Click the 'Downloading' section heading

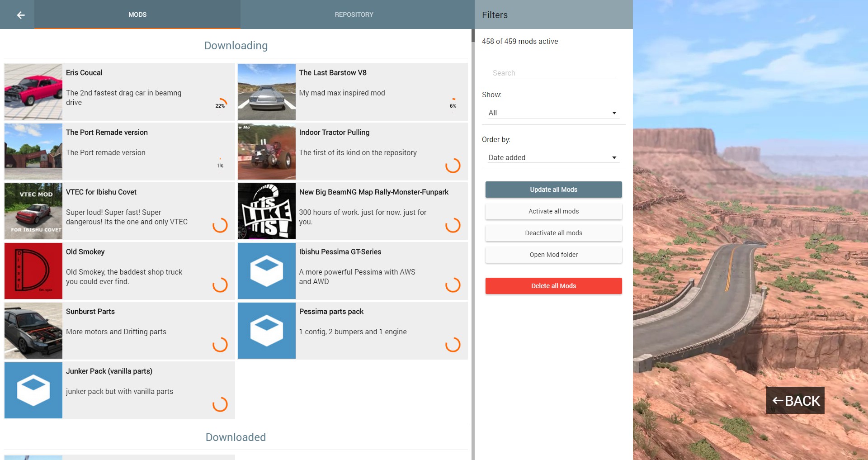pyautogui.click(x=236, y=46)
